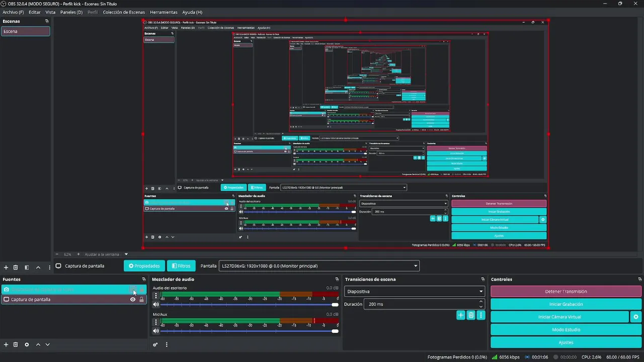Image resolution: width=644 pixels, height=362 pixels.
Task: Undock the Mezclador de audio panel
Action: (337, 279)
